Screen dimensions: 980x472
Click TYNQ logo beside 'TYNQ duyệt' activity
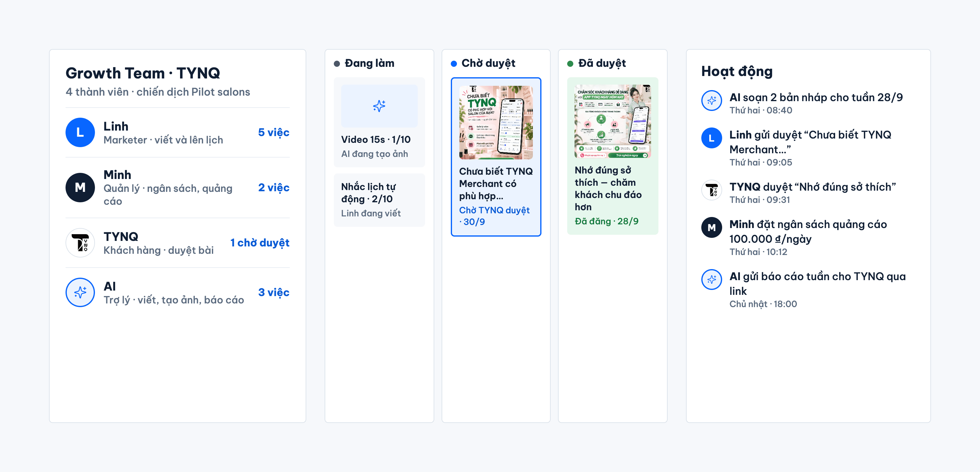[711, 190]
